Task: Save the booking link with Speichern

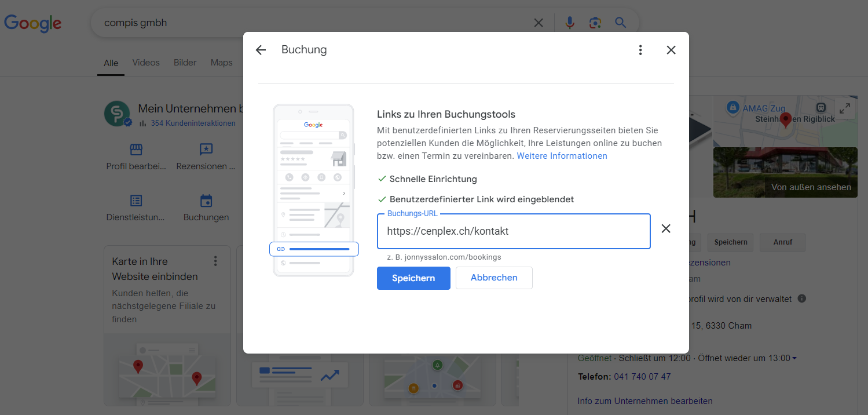Action: pos(413,278)
